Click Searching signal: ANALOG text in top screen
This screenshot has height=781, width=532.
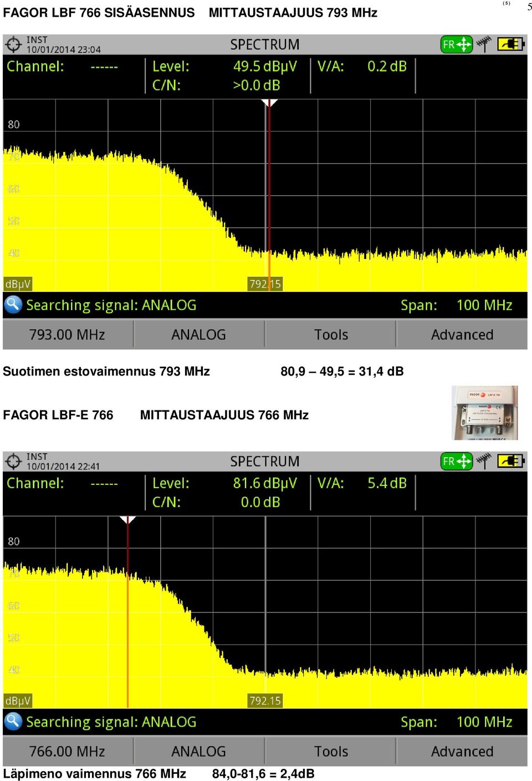point(111,305)
